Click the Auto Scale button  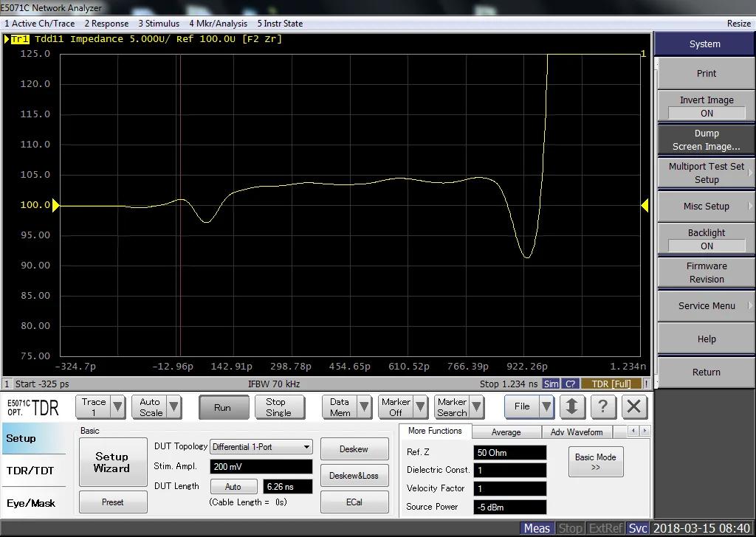tap(151, 407)
